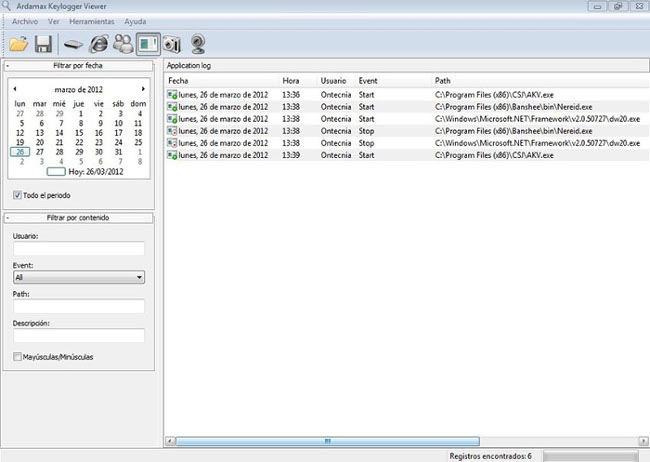This screenshot has height=462, width=650.
Task: Show the chat log people icon
Action: point(123,44)
